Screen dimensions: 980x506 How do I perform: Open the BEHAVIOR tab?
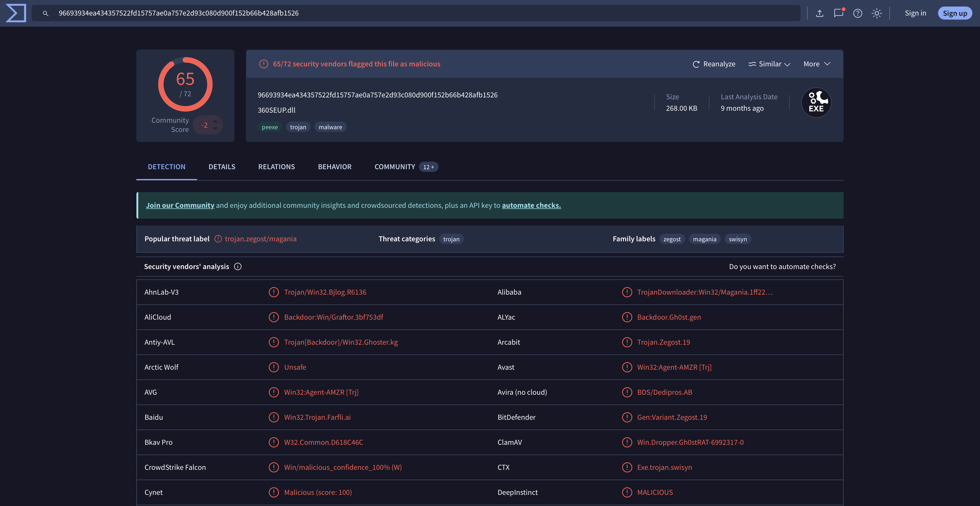tap(335, 167)
